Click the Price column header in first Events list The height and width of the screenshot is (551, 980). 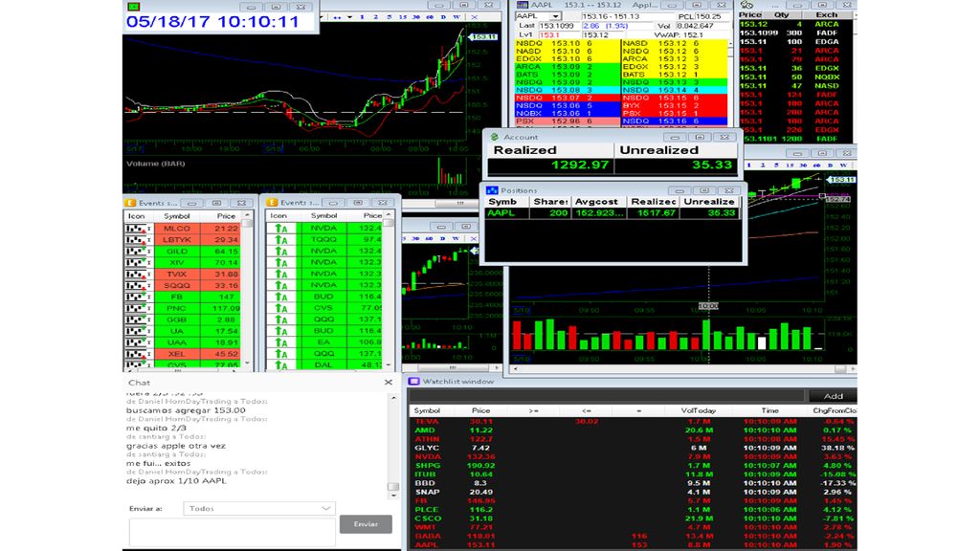click(226, 216)
